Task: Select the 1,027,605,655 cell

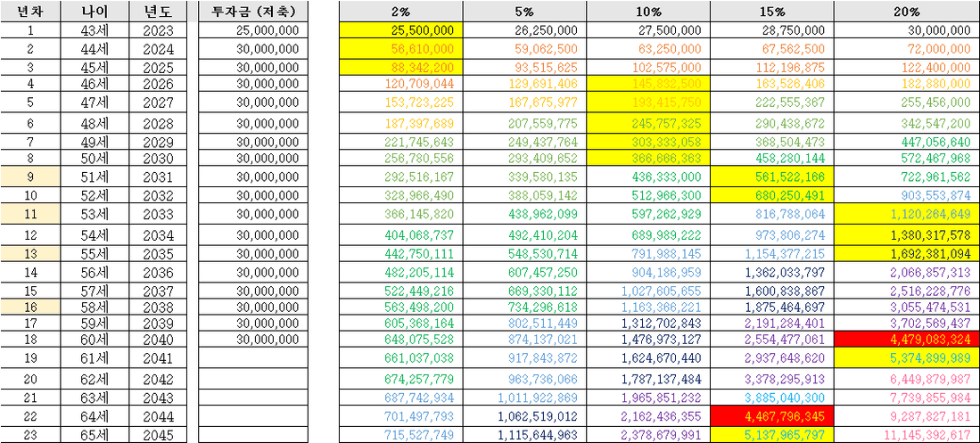Action: pos(649,291)
